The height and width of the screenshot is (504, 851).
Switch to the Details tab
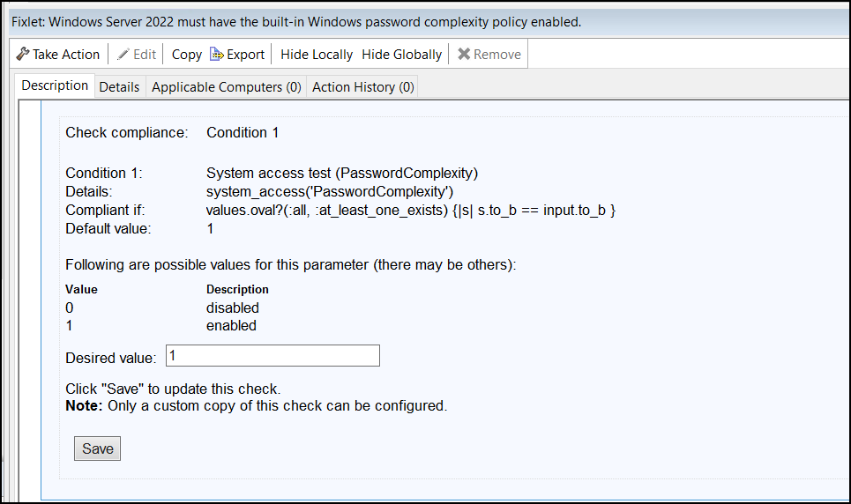(x=119, y=87)
